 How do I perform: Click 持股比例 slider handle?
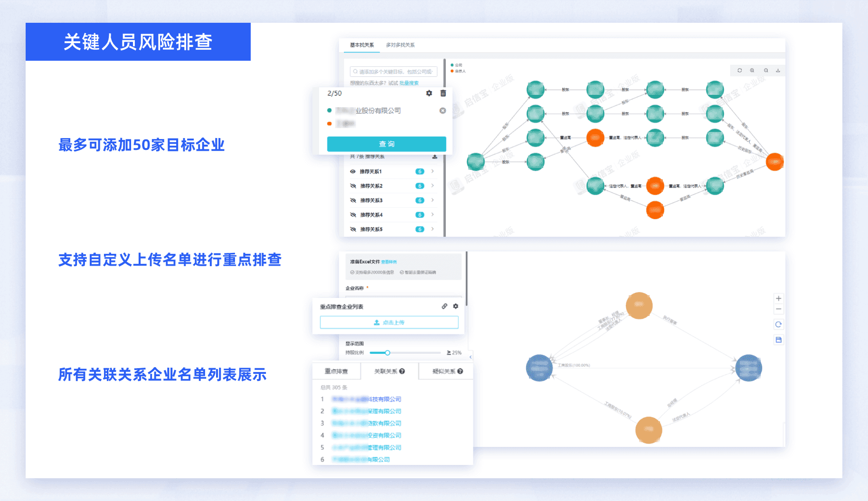[x=387, y=353]
